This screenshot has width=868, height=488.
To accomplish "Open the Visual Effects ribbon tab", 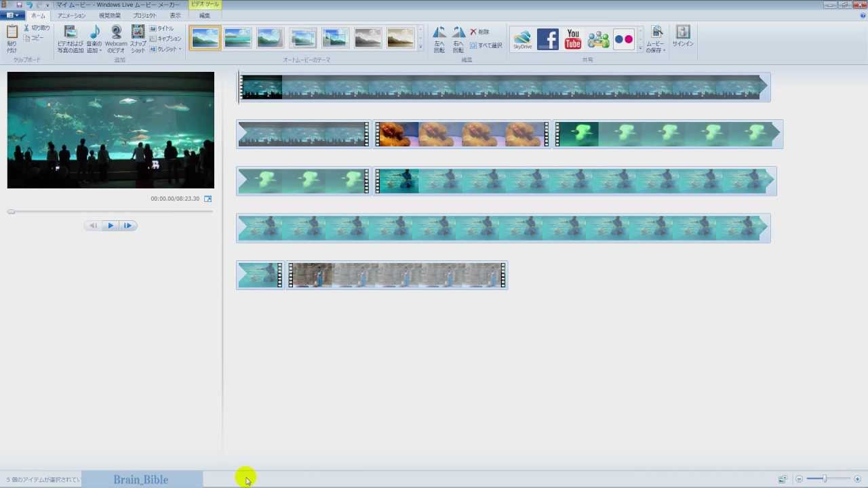I will 110,15.
